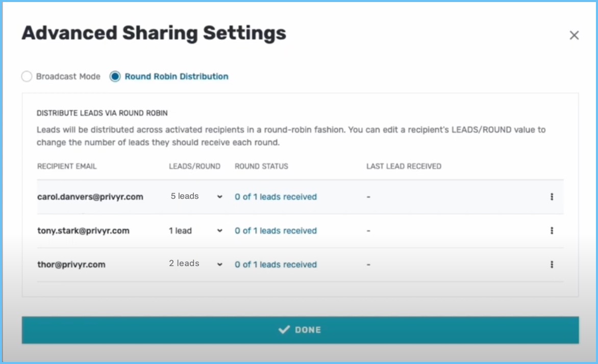Click the checkmark icon on the DONE button
Viewport: 598px width, 364px height.
(x=284, y=329)
